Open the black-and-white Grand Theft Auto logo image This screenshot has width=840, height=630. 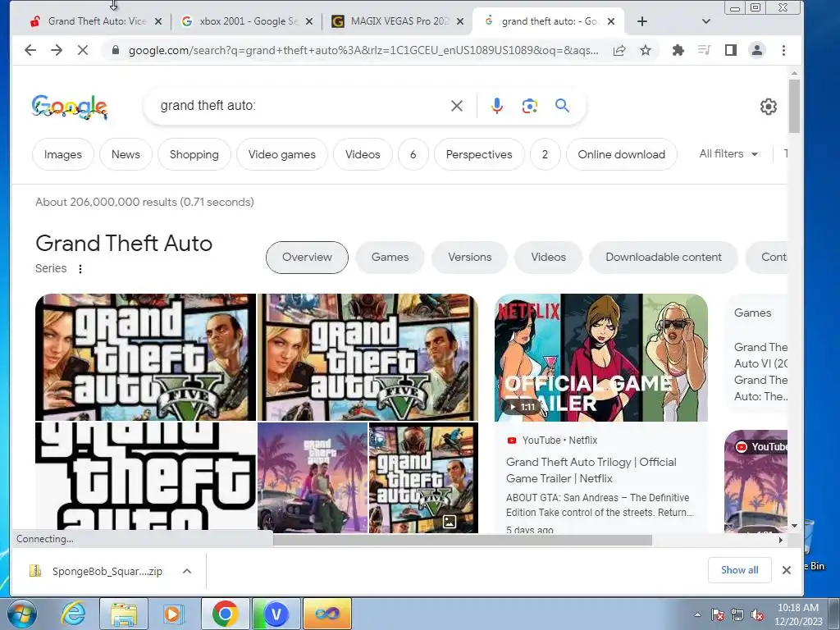146,476
